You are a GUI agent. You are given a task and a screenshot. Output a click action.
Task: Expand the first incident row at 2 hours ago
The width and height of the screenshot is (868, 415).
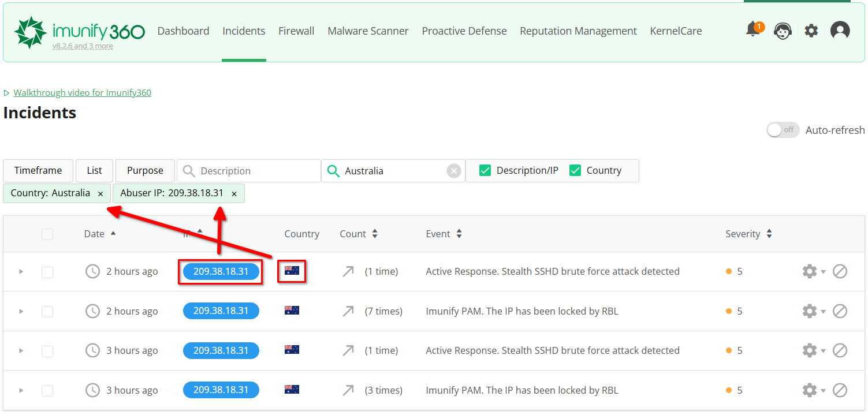point(21,271)
